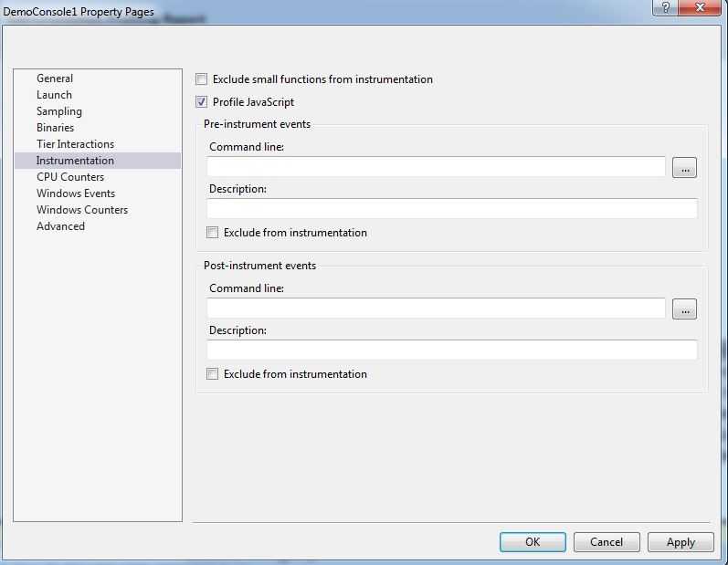Browse for post-instrument command line
728x565 pixels.
pyautogui.click(x=684, y=309)
